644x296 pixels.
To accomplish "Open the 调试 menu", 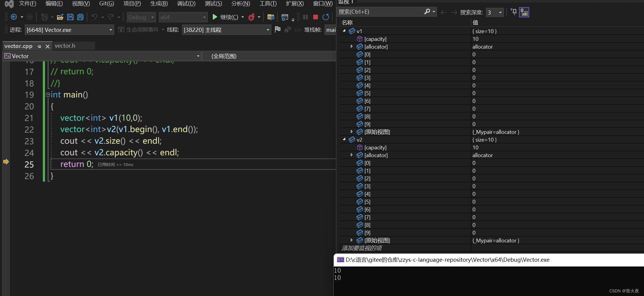I will point(186,4).
